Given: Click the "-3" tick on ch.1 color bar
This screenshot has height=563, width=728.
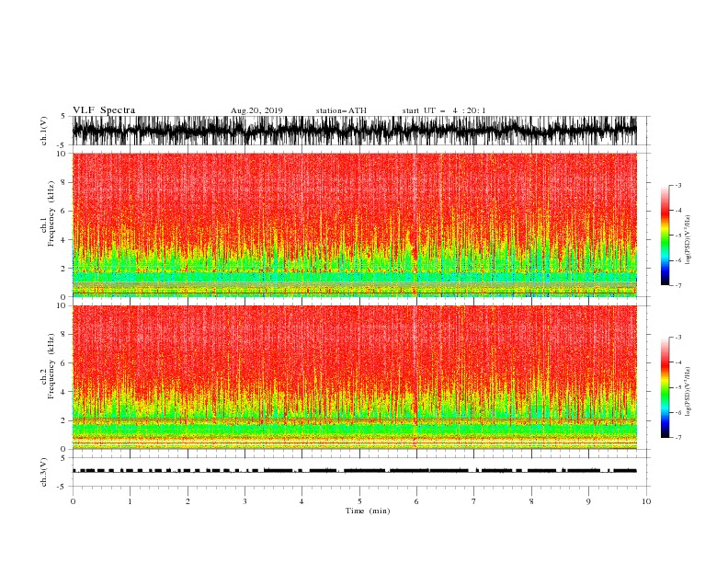Looking at the screenshot, I should click(x=678, y=185).
